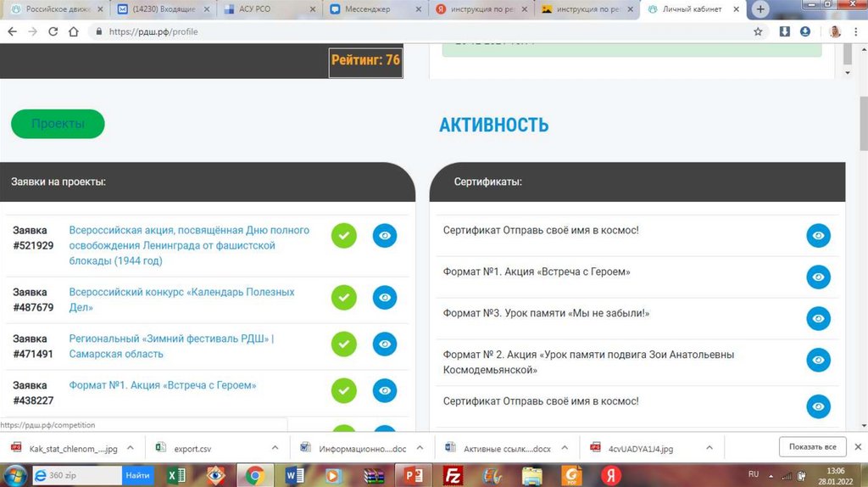Close the Личный кабинет tab
The height and width of the screenshot is (487, 868).
(737, 9)
